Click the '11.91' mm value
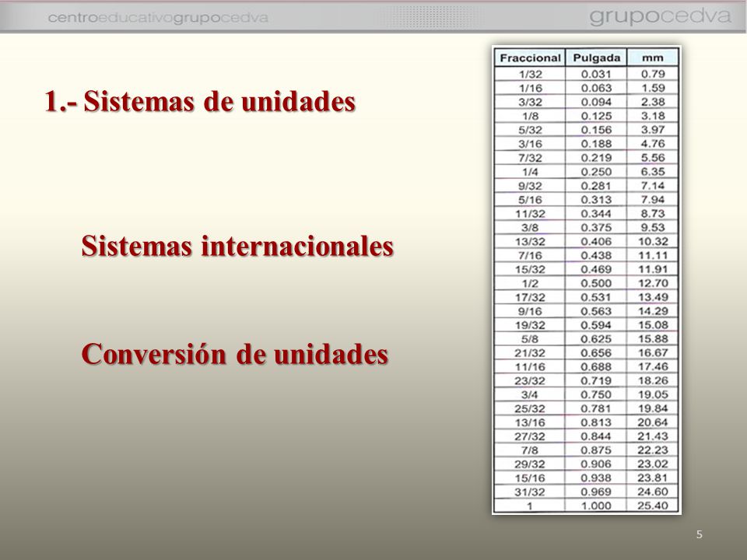The height and width of the screenshot is (560, 747). (x=653, y=270)
